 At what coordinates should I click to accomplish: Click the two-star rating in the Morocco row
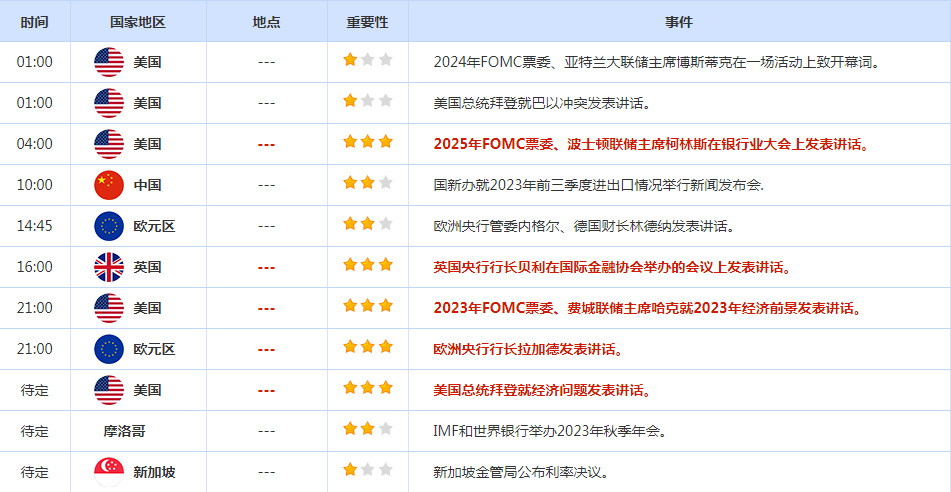tap(368, 429)
